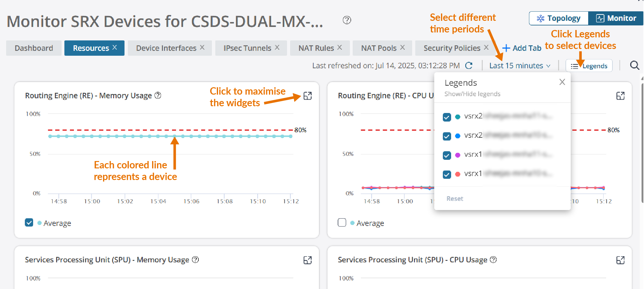Viewport: 644px width, 289px height.
Task: Open the Last 15 minutes dropdown
Action: 519,66
